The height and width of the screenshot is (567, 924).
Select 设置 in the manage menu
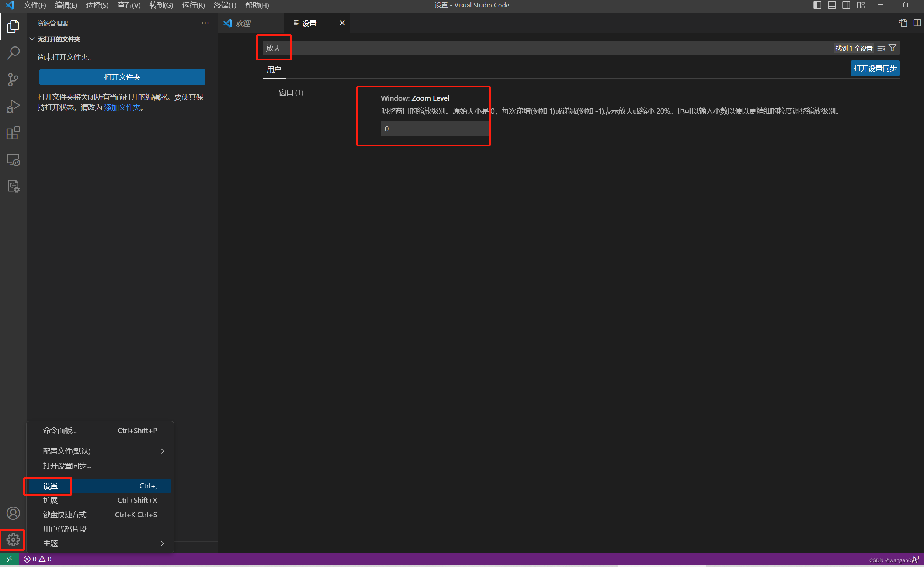pyautogui.click(x=100, y=486)
